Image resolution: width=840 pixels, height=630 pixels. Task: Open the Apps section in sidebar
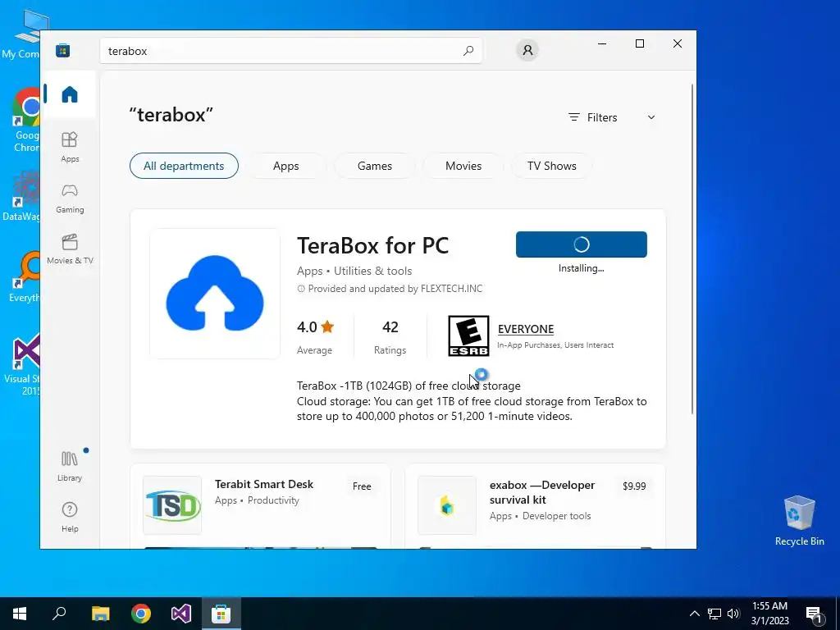point(70,147)
